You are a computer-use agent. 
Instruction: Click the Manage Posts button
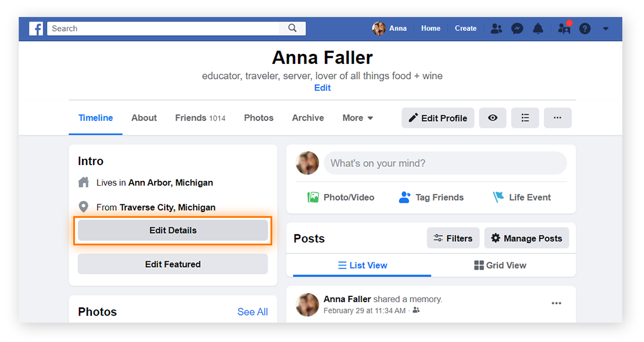pyautogui.click(x=526, y=238)
